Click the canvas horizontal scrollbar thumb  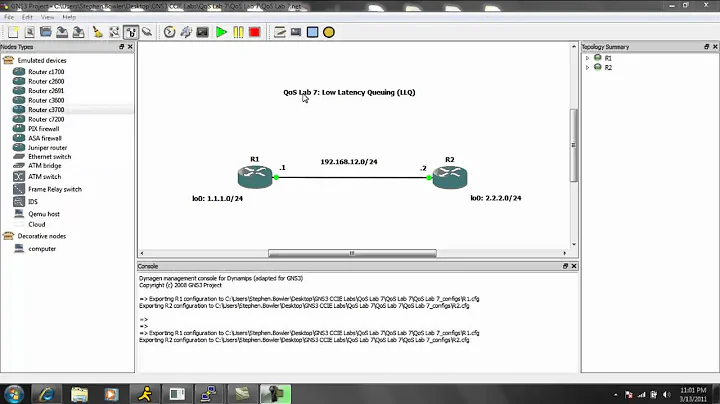[352, 253]
